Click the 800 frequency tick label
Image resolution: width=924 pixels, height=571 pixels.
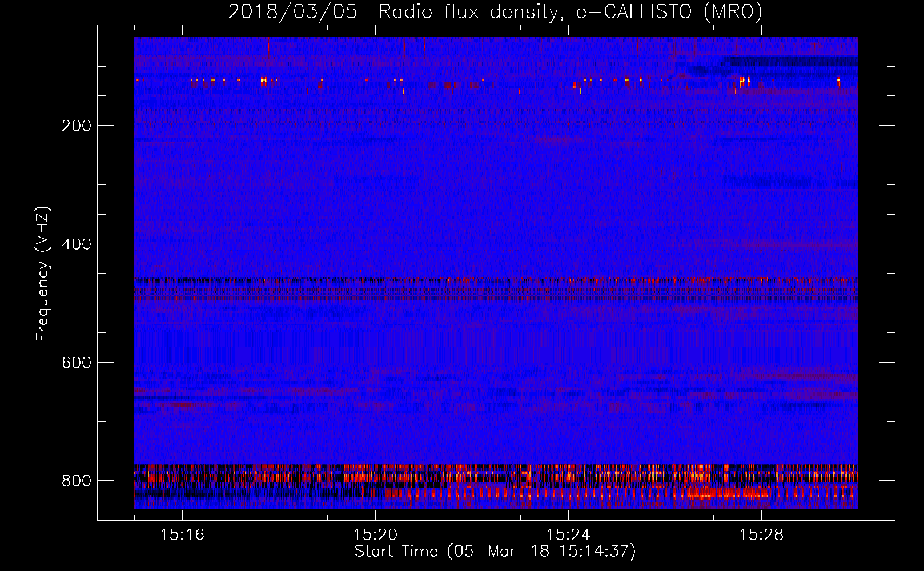click(77, 481)
